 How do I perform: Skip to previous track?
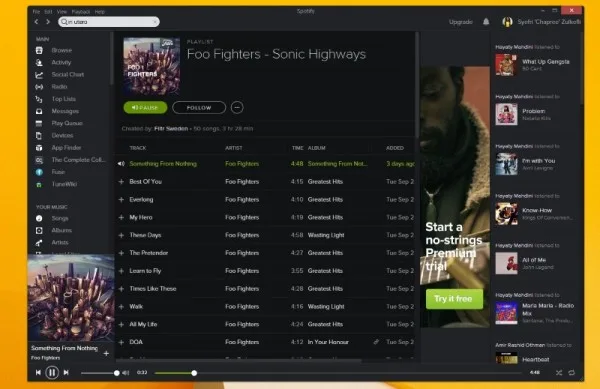pos(38,373)
